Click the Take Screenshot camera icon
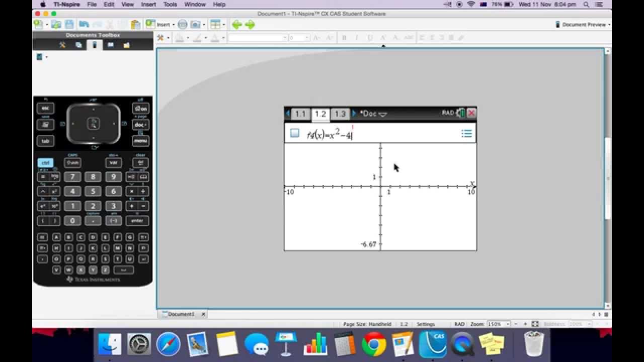 point(195,24)
